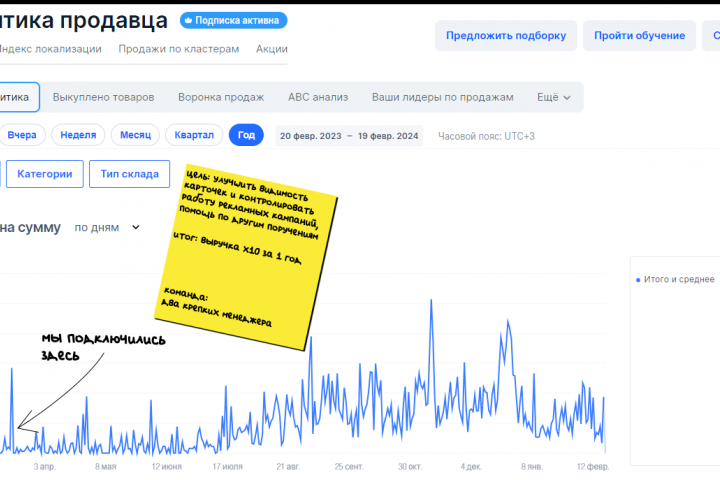720x480 pixels.
Task: Click the 'Подписка активна' subscription badge
Action: click(x=233, y=21)
